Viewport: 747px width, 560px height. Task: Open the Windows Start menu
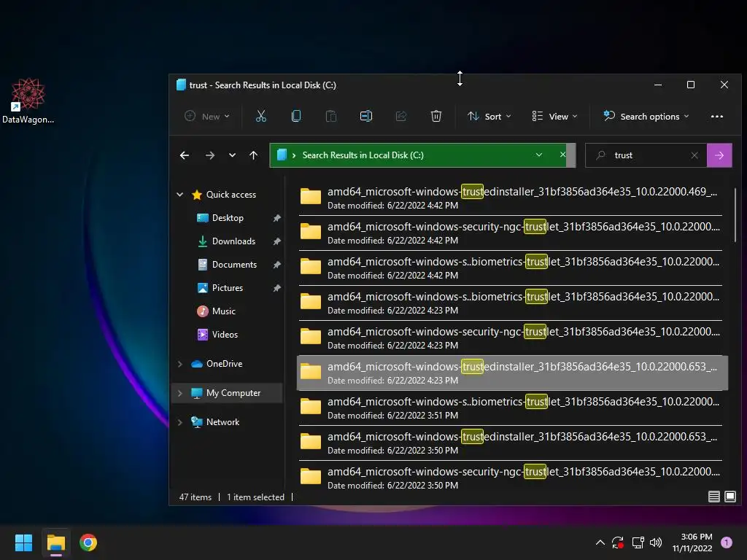(23, 542)
